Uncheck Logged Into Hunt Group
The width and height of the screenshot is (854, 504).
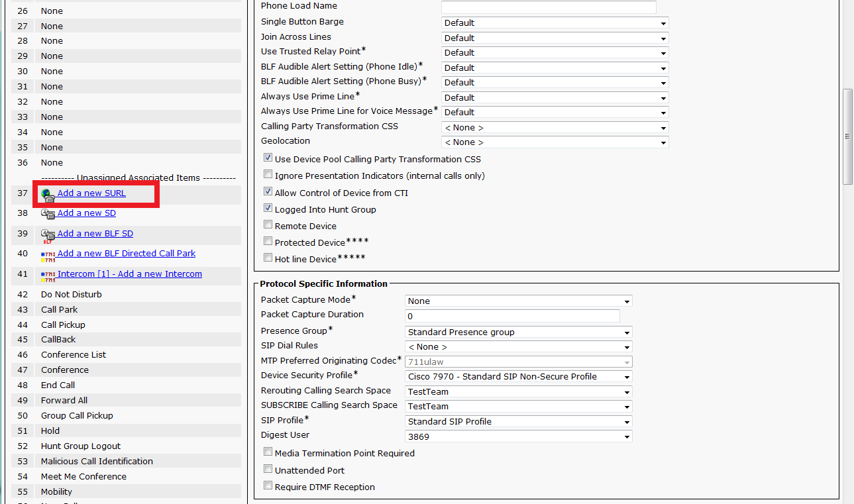pos(268,209)
